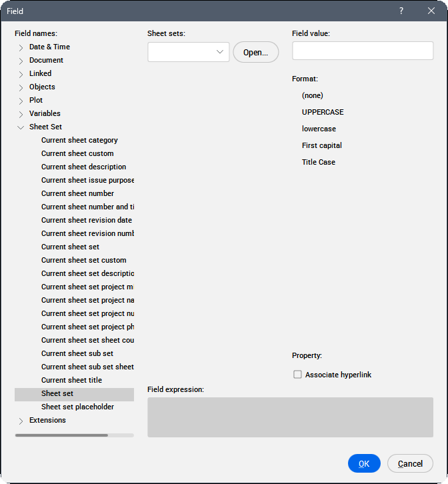Viewport: 448px width, 484px height.
Task: Expand the Date & Time category
Action: (x=21, y=47)
